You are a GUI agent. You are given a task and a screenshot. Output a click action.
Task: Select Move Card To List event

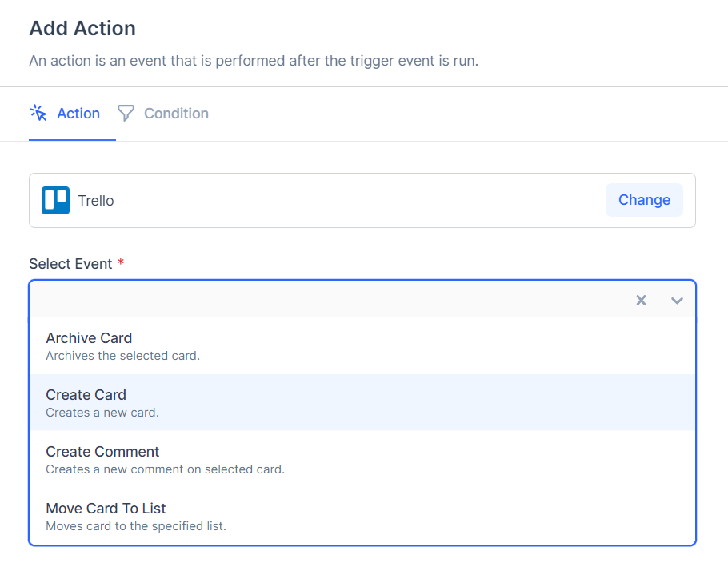(106, 509)
